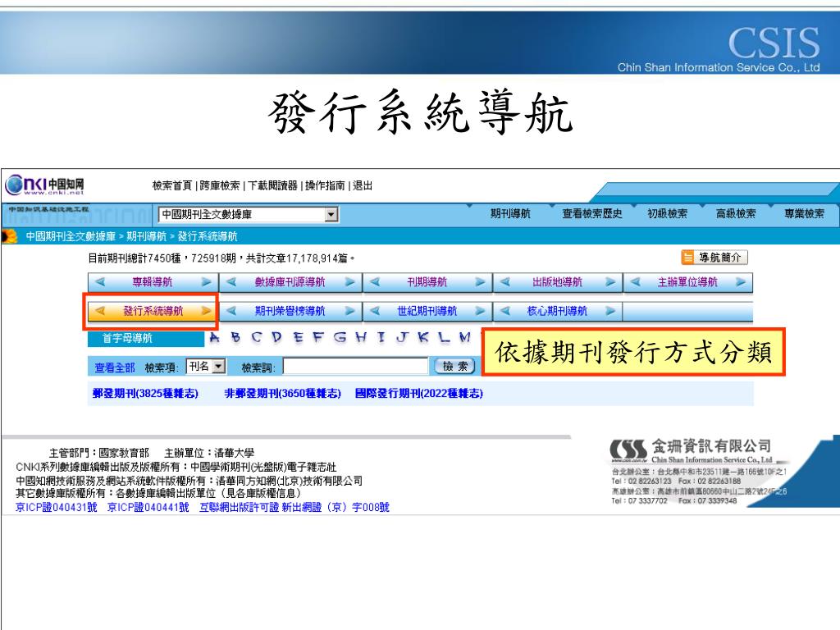Open the 查看檢索歷史 tab
This screenshot has height=630, width=840.
(592, 214)
